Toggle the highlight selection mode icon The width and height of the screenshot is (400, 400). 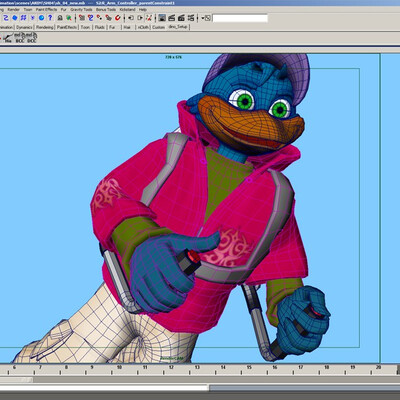[69, 18]
